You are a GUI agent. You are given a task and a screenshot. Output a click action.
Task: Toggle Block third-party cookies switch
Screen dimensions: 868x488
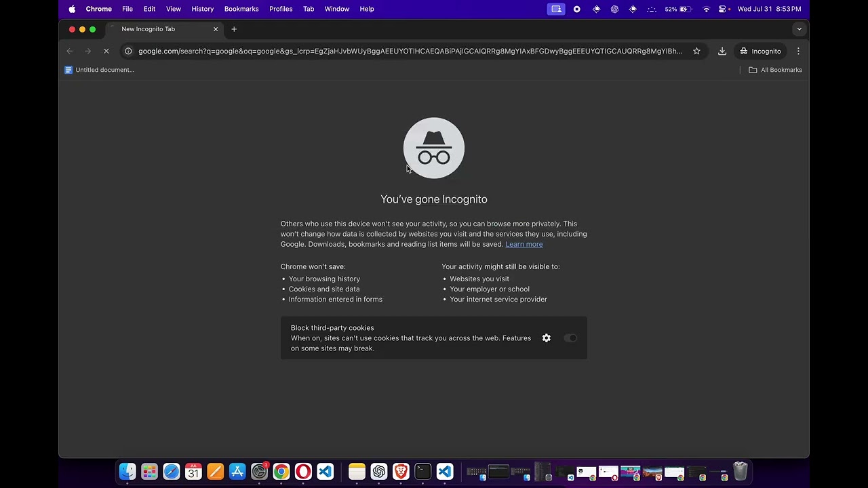coord(570,338)
